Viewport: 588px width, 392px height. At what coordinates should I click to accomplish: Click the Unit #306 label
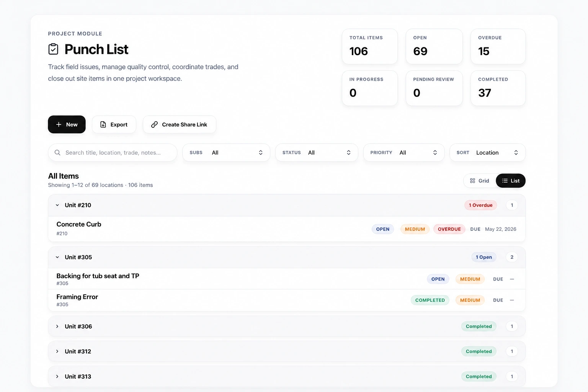pos(78,327)
